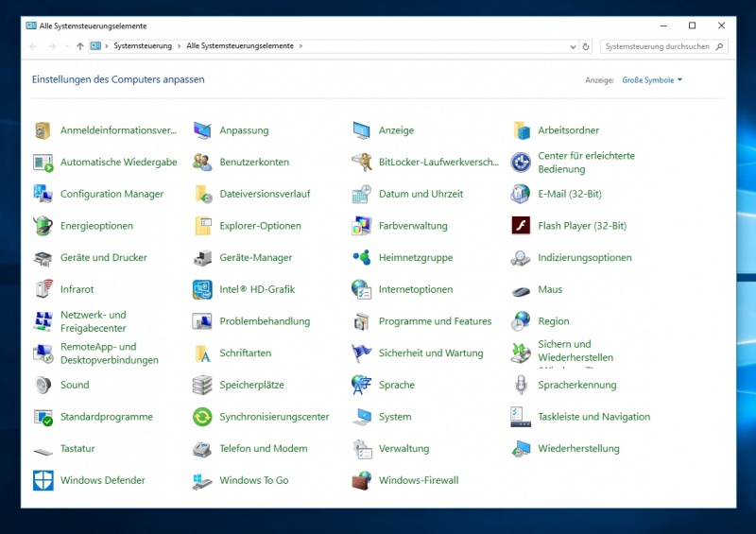This screenshot has width=756, height=534.
Task: Open the Dateiversionsverlauf link
Action: 265,194
